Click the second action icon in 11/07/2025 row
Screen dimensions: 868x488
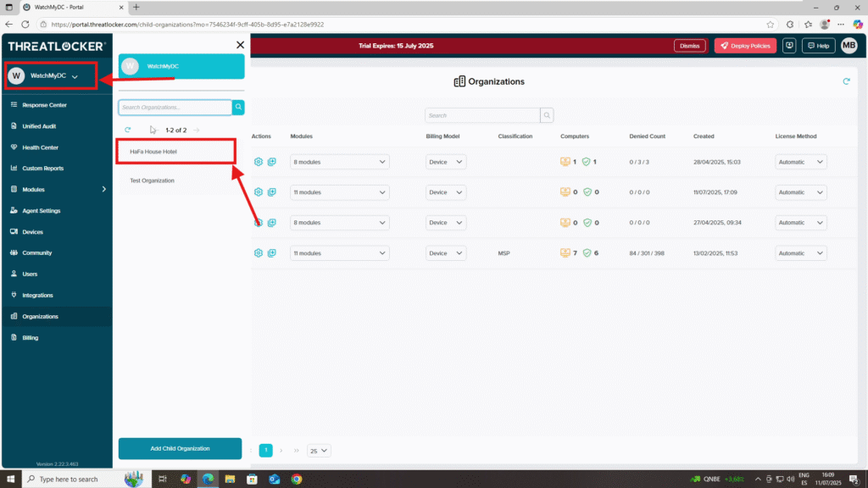(x=272, y=192)
